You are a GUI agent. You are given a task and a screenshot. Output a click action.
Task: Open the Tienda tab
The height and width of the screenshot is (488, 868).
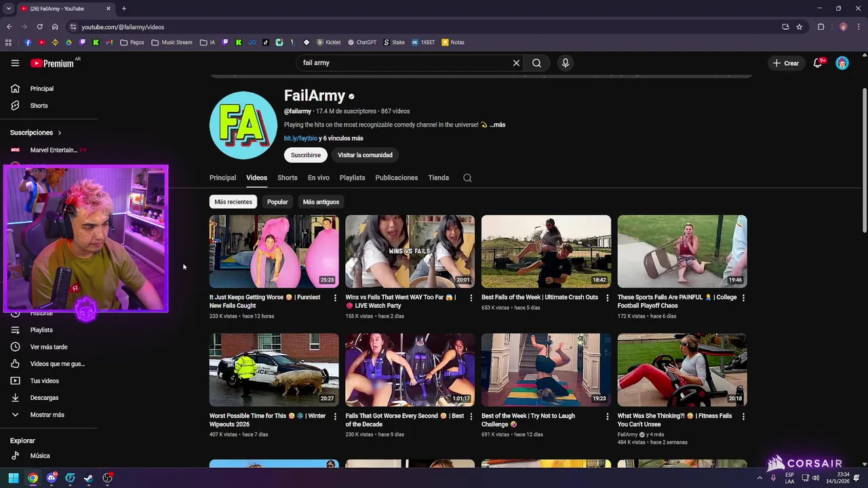pyautogui.click(x=439, y=178)
